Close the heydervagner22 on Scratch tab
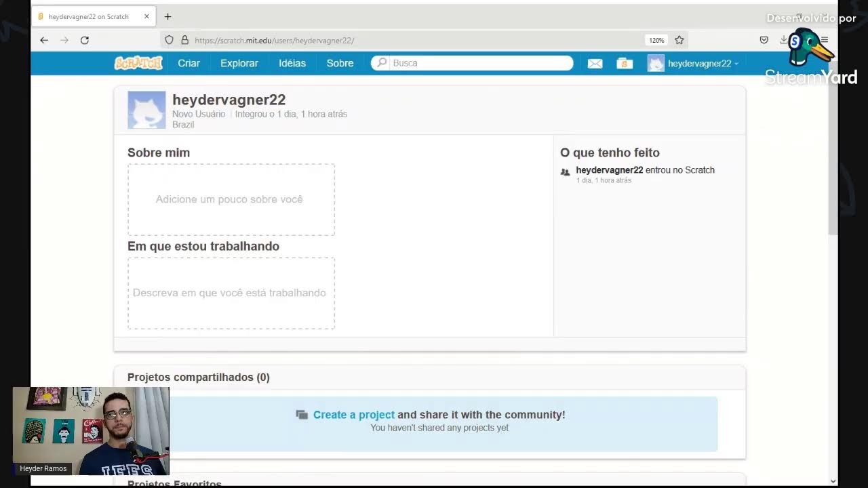868x488 pixels. pos(146,16)
